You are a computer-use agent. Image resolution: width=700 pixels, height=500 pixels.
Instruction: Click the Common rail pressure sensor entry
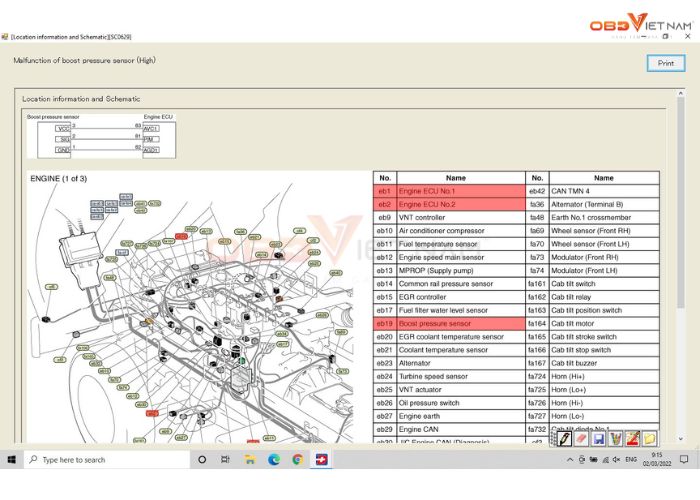(x=446, y=284)
